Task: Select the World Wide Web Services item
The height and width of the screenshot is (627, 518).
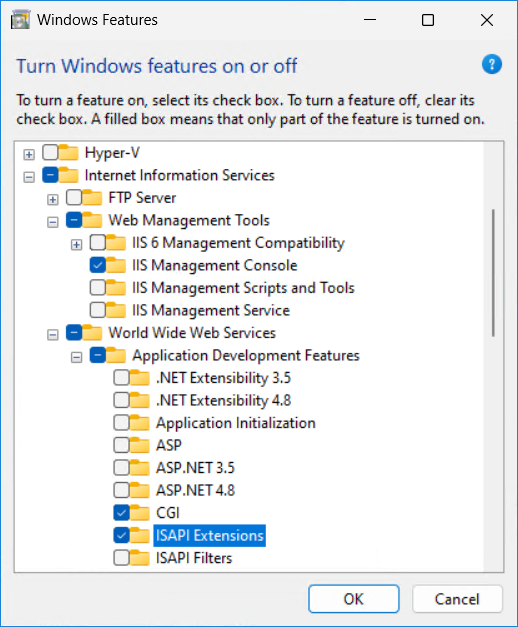Action: point(192,333)
